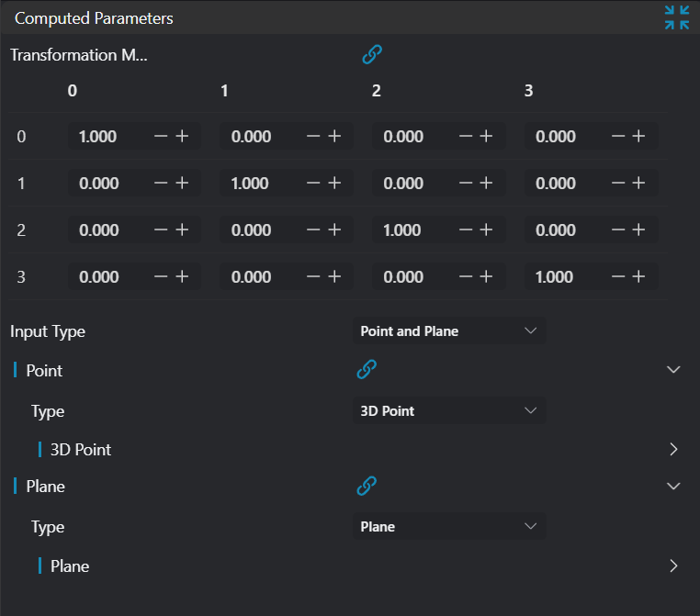The image size is (700, 616).
Task: Open the Plane Type dropdown
Action: point(449,527)
